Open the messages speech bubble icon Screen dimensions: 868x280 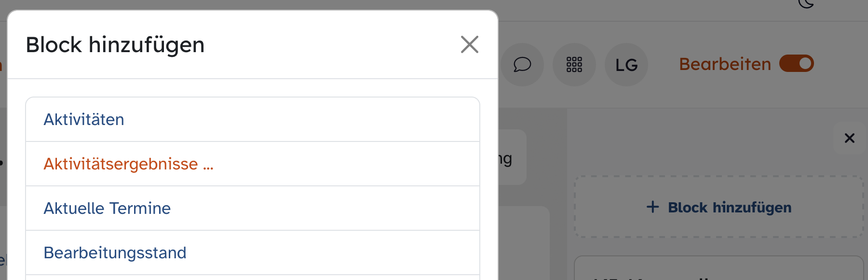tap(522, 64)
